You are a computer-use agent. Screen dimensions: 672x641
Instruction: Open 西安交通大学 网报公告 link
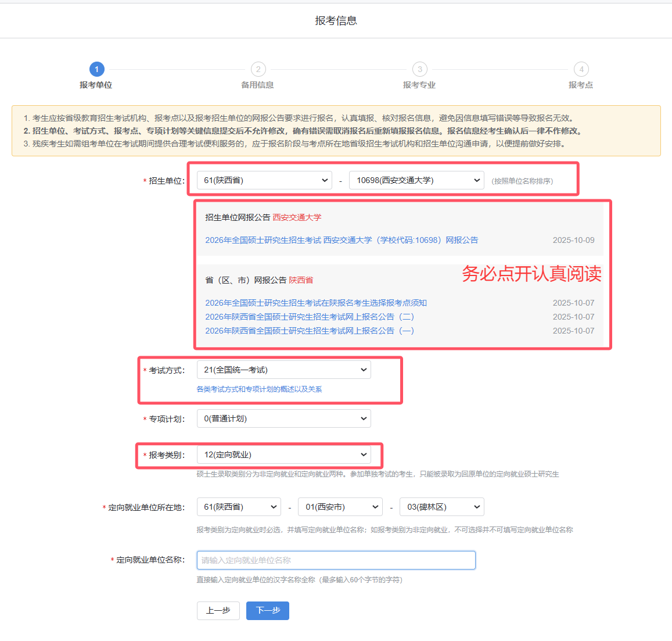pyautogui.click(x=342, y=240)
